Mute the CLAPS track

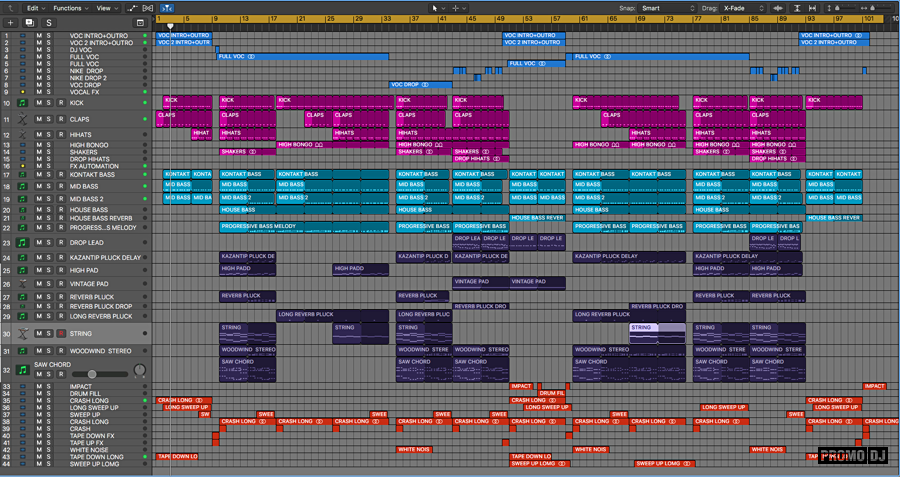tap(39, 119)
